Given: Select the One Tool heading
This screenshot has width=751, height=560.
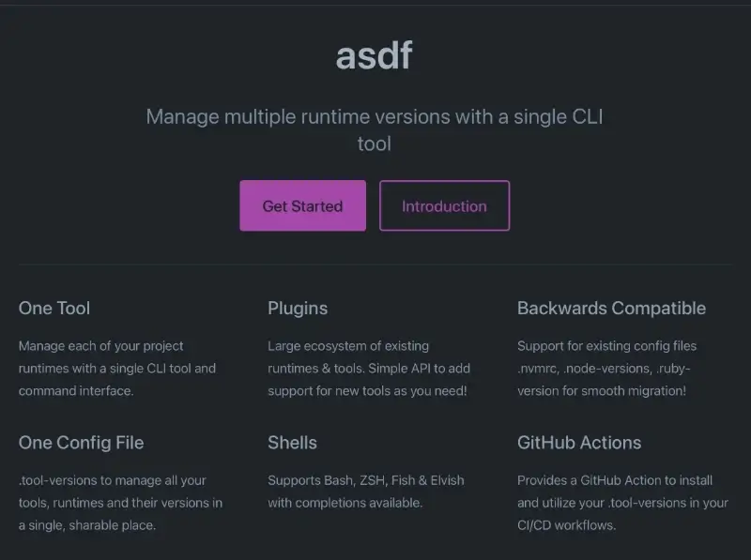Looking at the screenshot, I should click(54, 309).
